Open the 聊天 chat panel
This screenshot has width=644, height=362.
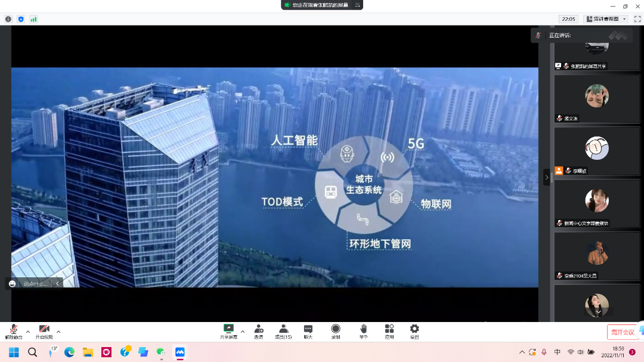click(308, 331)
